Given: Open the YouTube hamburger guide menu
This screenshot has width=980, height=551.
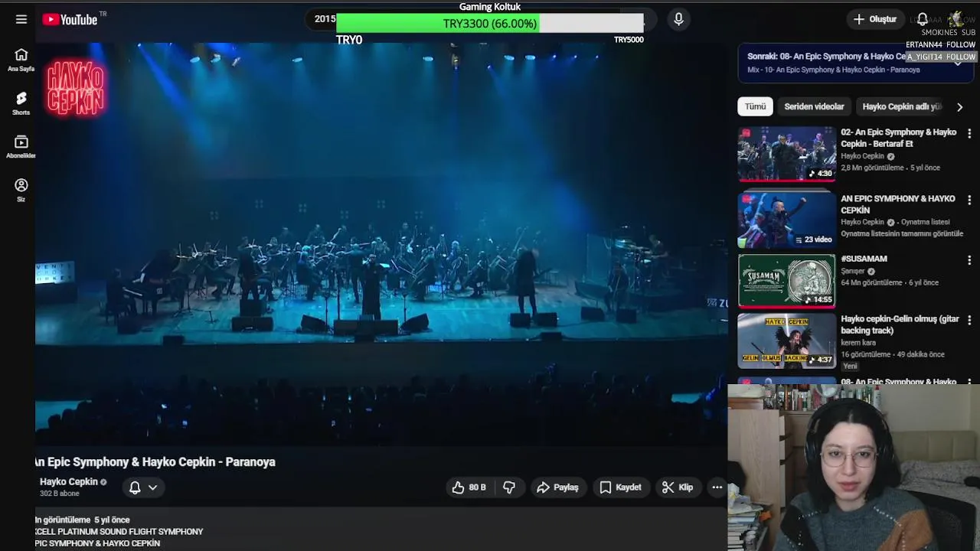Looking at the screenshot, I should (x=21, y=19).
